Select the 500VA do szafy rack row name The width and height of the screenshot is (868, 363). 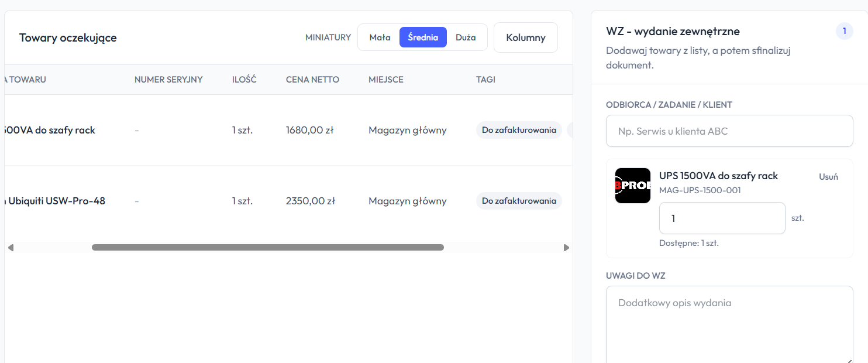click(x=50, y=130)
